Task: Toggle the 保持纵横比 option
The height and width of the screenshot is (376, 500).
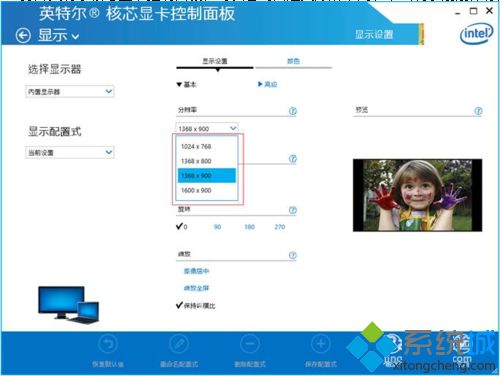Action: (196, 305)
